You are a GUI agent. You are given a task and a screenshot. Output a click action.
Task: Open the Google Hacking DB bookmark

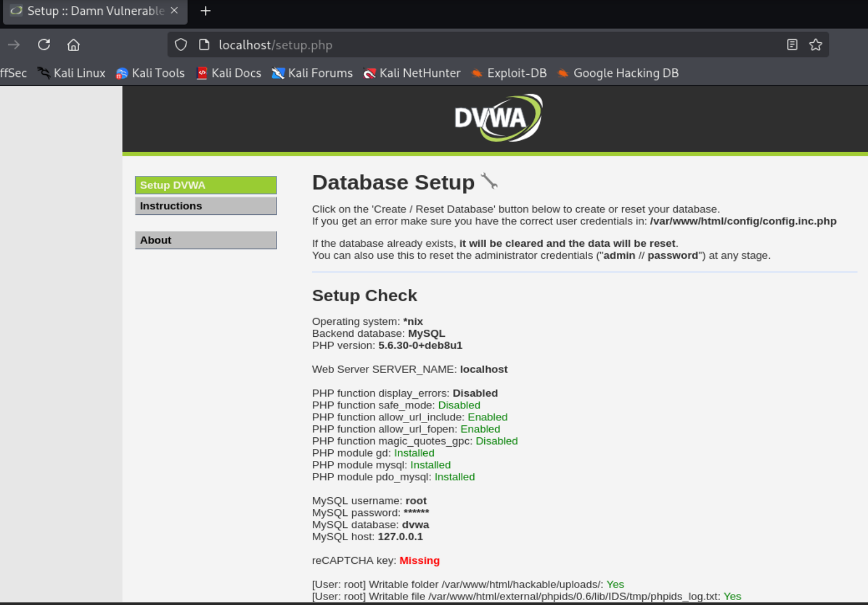[618, 73]
